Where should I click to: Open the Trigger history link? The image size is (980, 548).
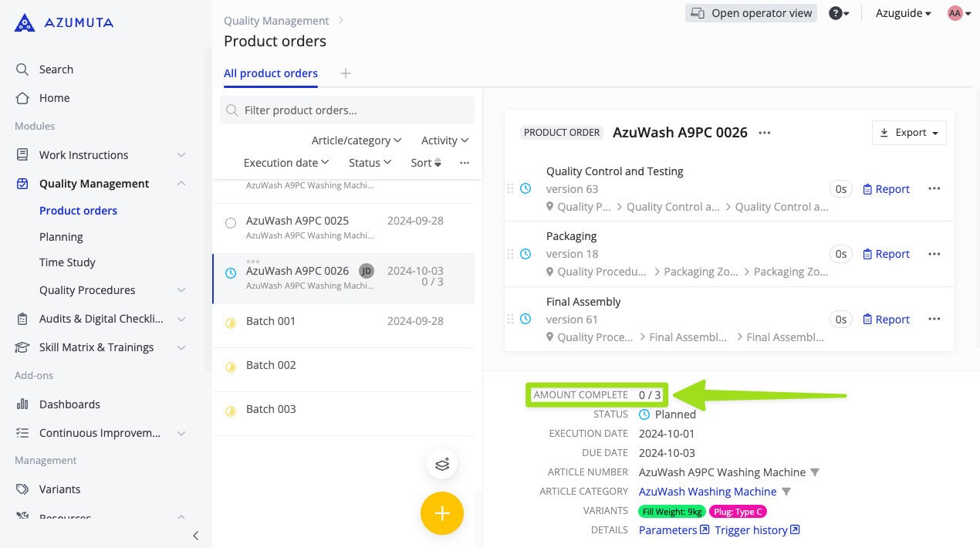click(751, 529)
